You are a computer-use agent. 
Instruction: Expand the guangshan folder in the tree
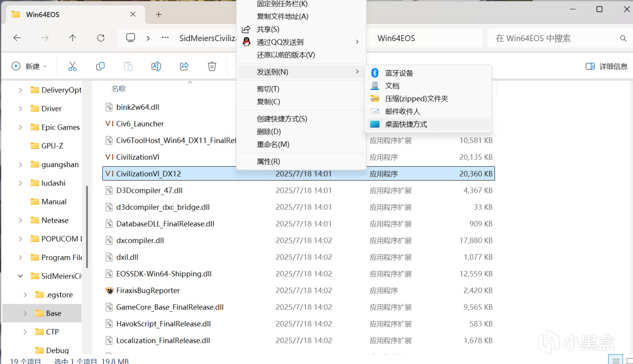[x=20, y=164]
